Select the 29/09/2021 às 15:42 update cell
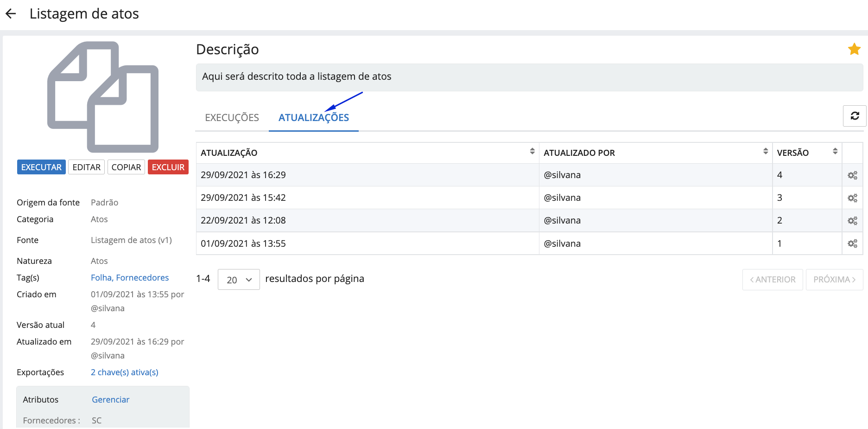Image resolution: width=868 pixels, height=429 pixels. pos(367,198)
